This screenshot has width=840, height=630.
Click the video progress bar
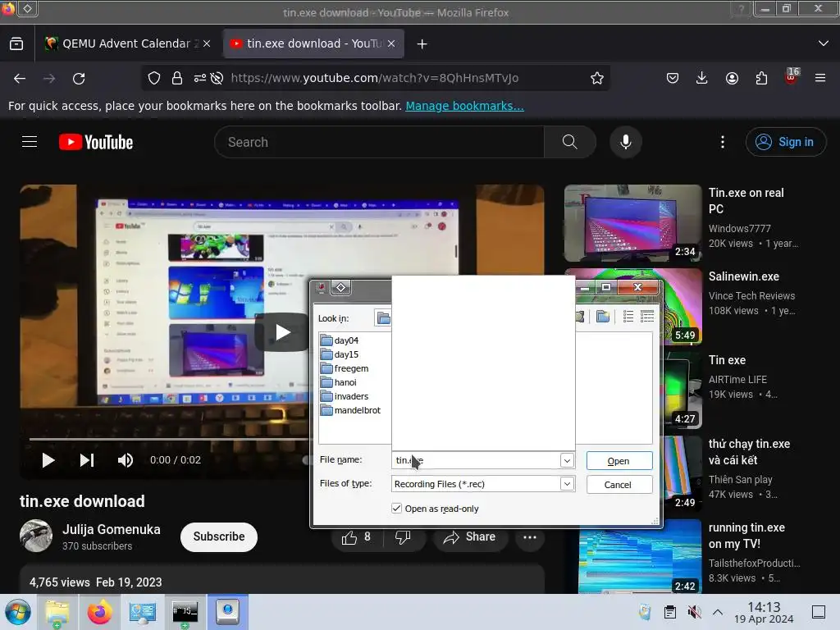click(x=169, y=440)
